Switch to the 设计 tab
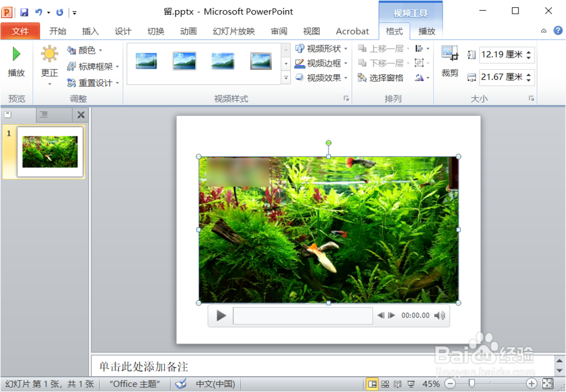Screen dimensions: 566x392 [x=123, y=31]
